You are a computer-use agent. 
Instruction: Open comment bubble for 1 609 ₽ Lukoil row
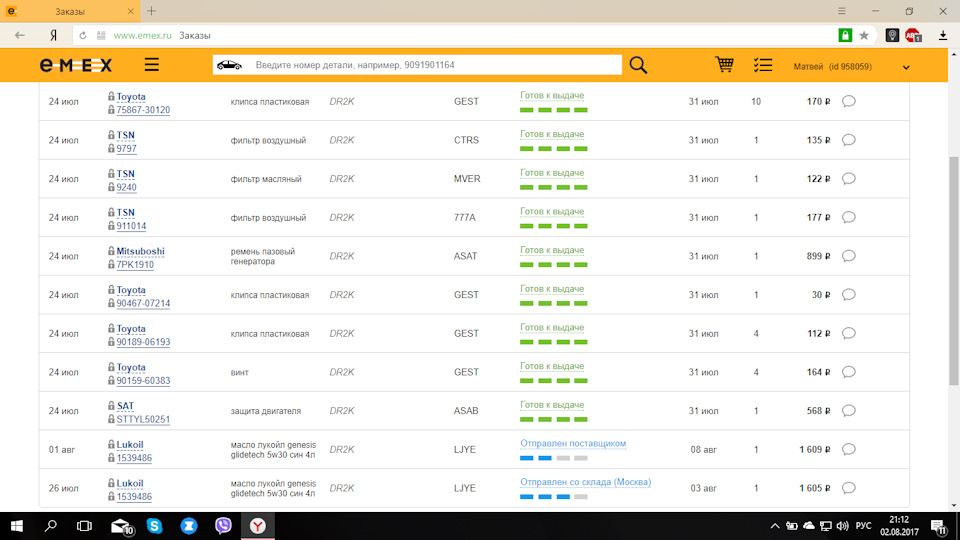849,449
